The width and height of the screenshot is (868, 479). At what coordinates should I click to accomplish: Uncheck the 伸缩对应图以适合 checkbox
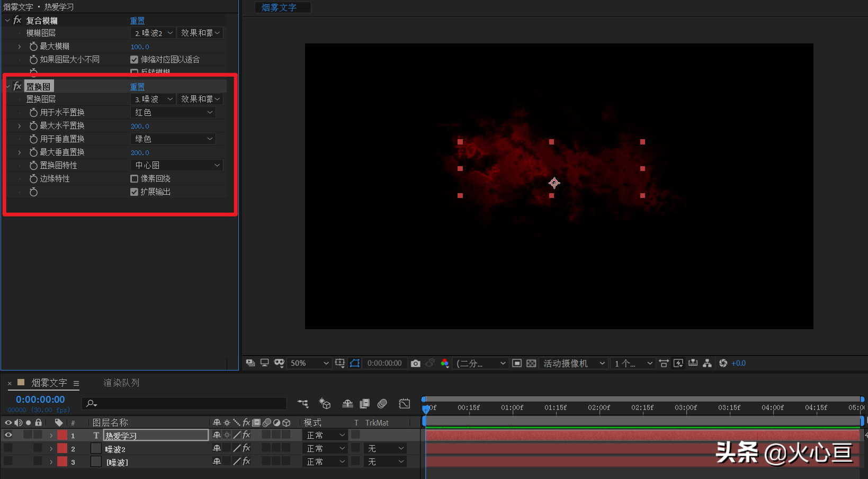coord(135,60)
